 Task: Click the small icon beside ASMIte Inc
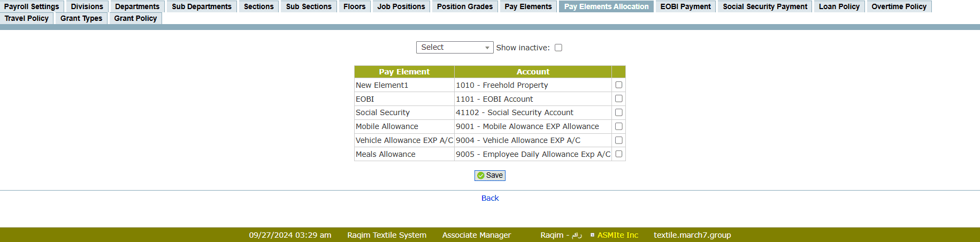point(592,235)
